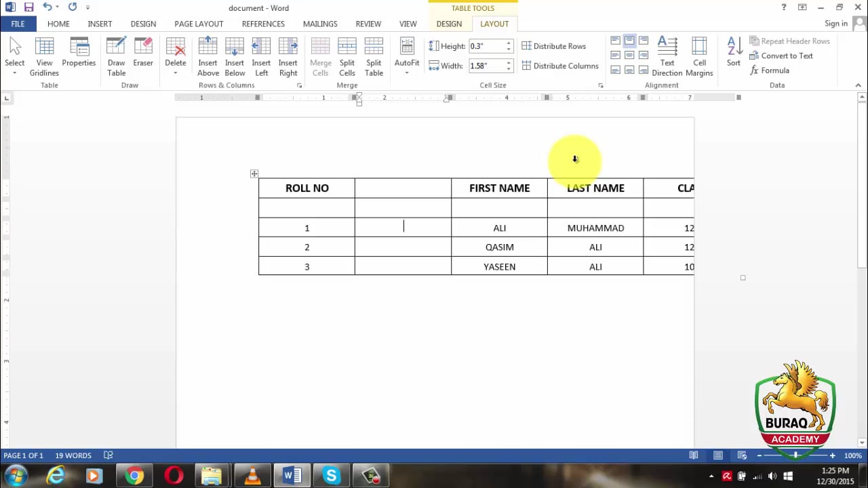Click the zoom in plus button
Viewport: 868px width, 488px height.
click(832, 455)
